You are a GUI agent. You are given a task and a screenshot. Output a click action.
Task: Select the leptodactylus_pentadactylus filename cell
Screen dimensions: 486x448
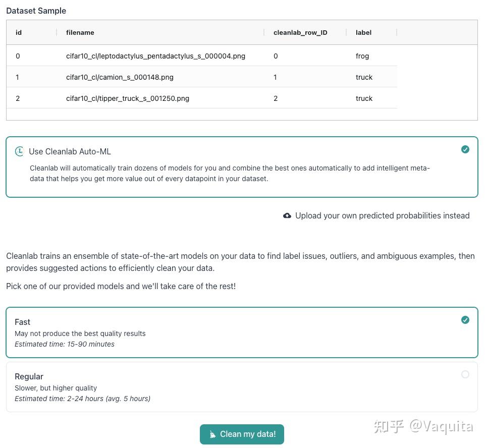[x=155, y=56]
